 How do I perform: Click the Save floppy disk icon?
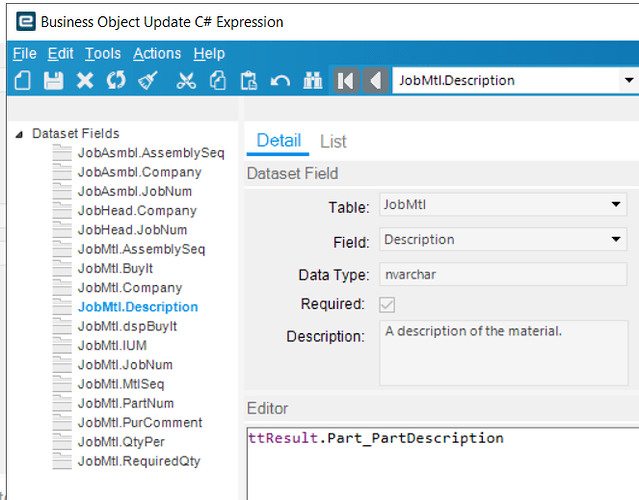tap(53, 81)
